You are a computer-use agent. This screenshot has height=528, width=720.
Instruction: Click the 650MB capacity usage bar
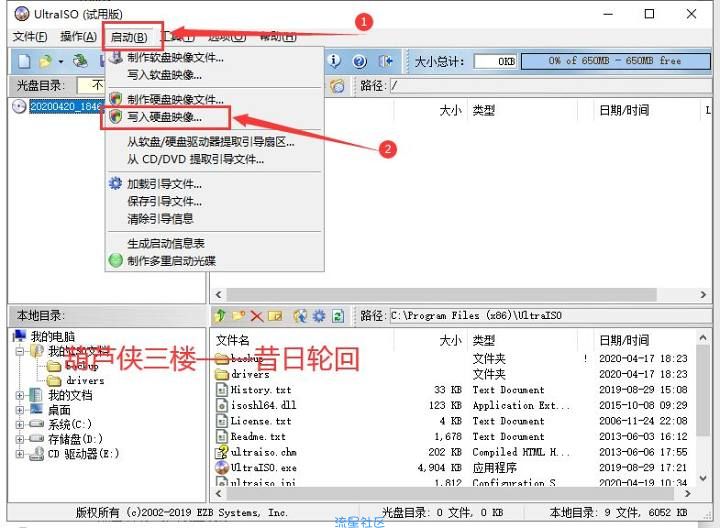coord(614,61)
